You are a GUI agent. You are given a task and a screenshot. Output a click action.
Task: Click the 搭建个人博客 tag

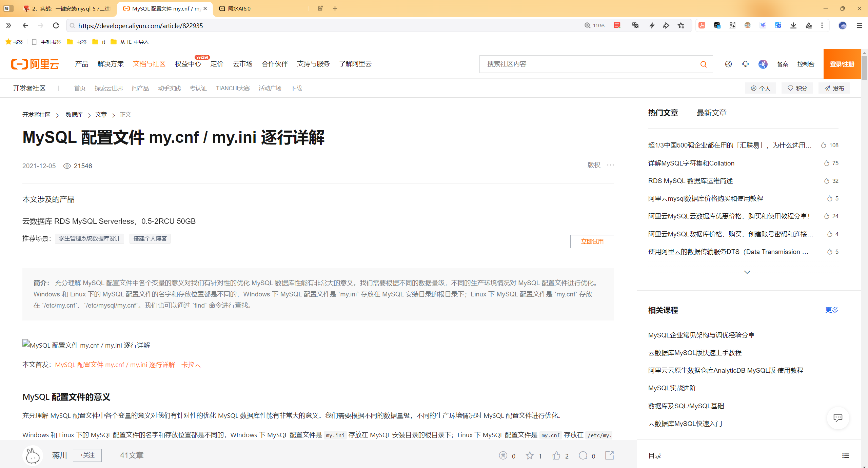(x=150, y=239)
